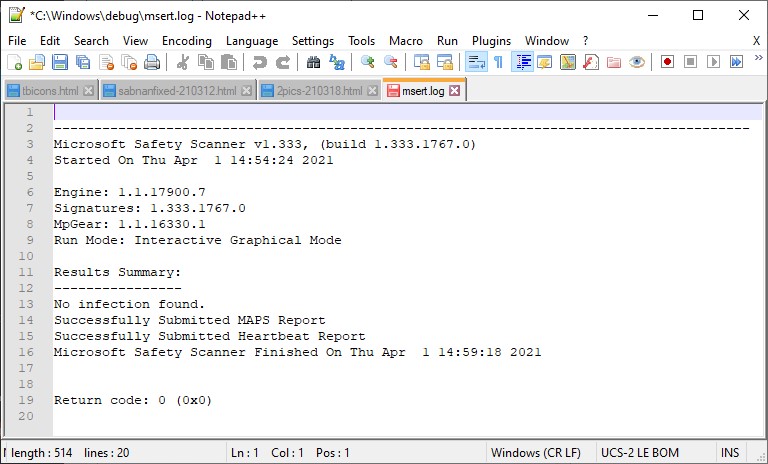Open the Settings menu
Screen dimensions: 768x464
click(x=312, y=41)
